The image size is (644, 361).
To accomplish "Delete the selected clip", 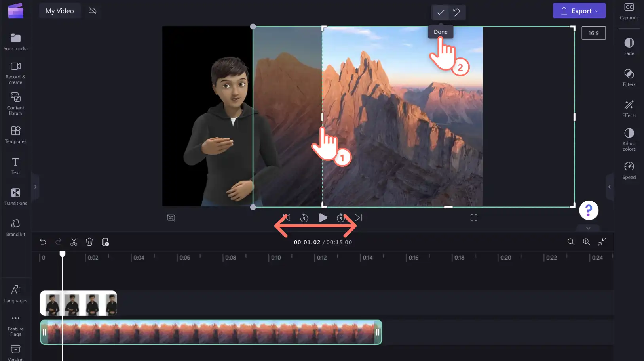I will 89,242.
